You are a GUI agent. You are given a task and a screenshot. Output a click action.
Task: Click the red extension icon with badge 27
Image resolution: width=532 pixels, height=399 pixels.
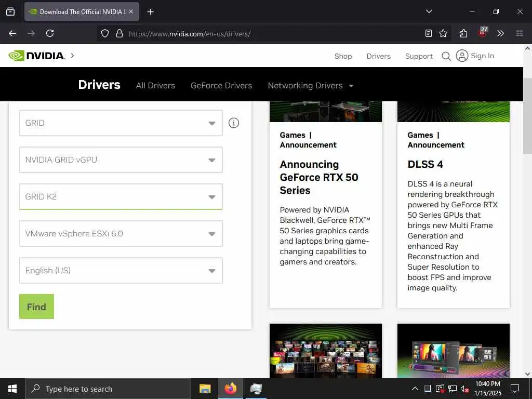click(x=483, y=32)
